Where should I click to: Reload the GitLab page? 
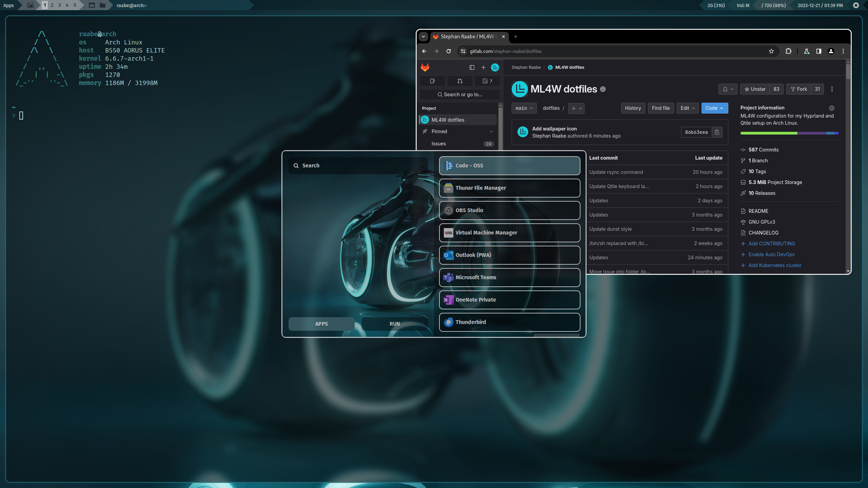tap(449, 51)
